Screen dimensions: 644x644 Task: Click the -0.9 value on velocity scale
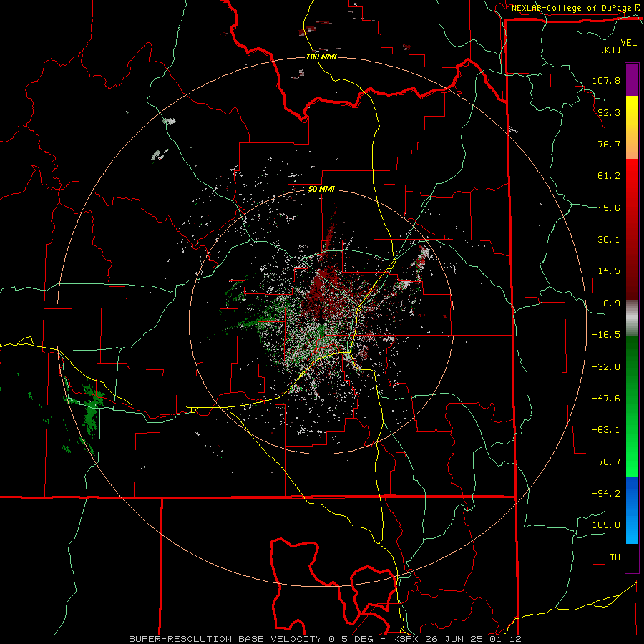[609, 303]
